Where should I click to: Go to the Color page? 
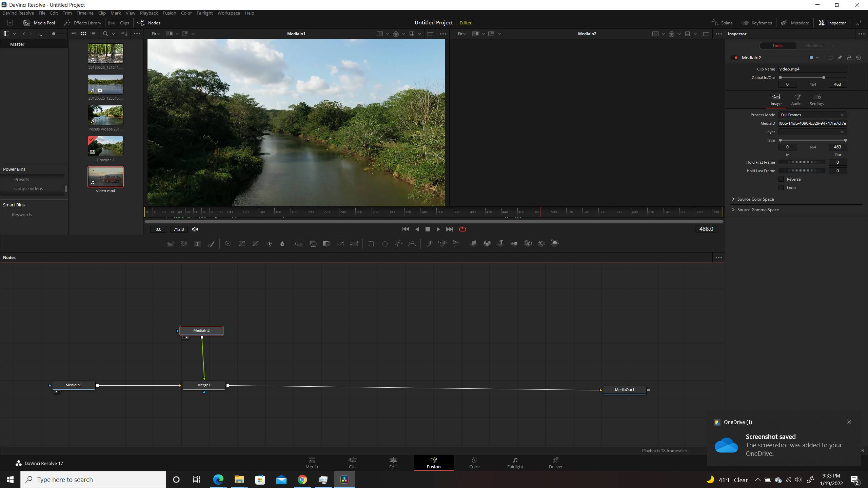tap(474, 463)
